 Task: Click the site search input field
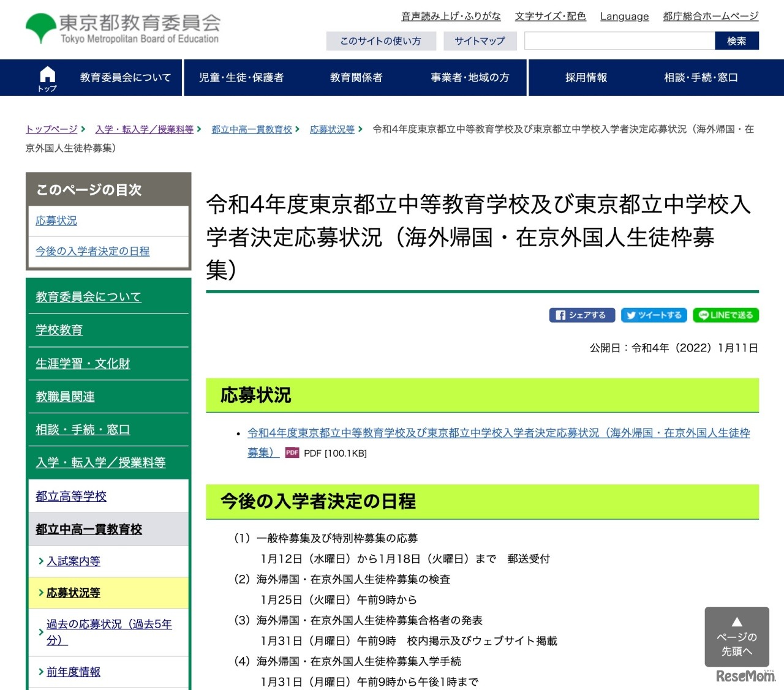pos(619,40)
